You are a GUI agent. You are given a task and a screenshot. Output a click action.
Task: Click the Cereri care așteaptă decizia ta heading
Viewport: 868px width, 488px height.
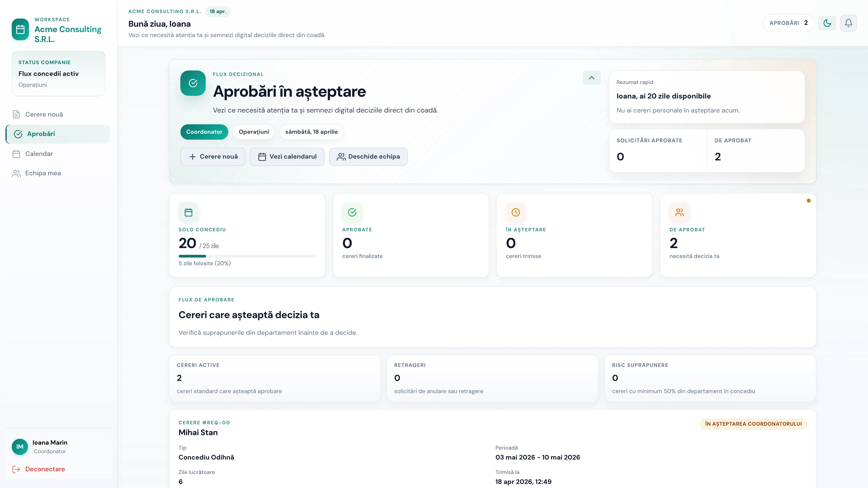click(x=249, y=315)
